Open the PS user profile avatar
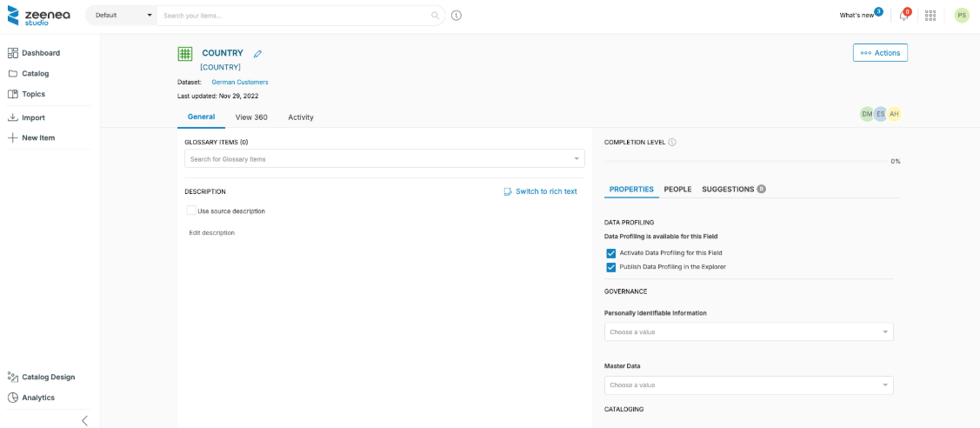This screenshot has height=428, width=980. click(x=962, y=16)
